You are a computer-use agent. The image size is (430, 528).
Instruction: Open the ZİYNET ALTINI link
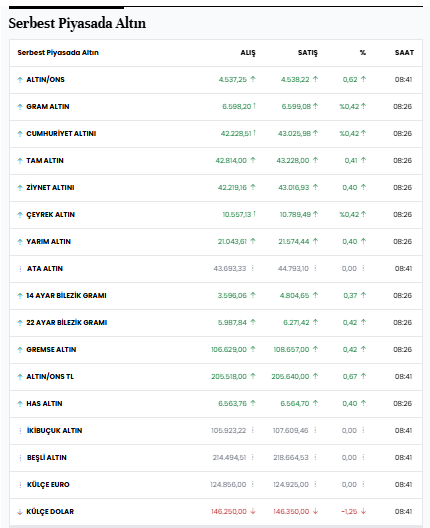tap(50, 188)
